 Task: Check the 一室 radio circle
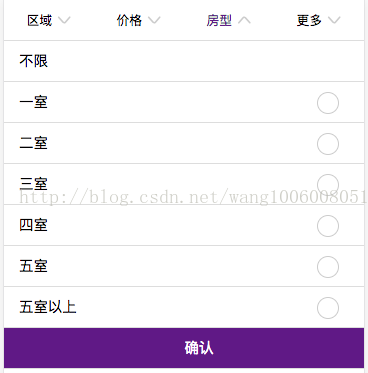pos(328,103)
